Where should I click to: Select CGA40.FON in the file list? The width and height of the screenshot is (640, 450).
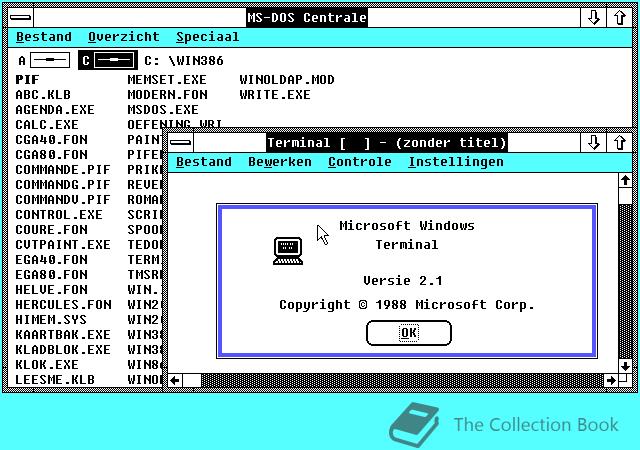tap(51, 140)
